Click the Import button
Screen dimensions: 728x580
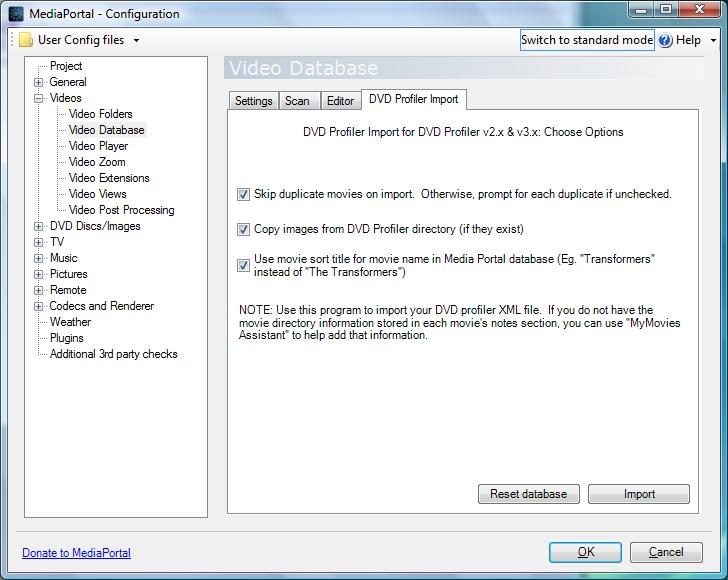pyautogui.click(x=639, y=494)
